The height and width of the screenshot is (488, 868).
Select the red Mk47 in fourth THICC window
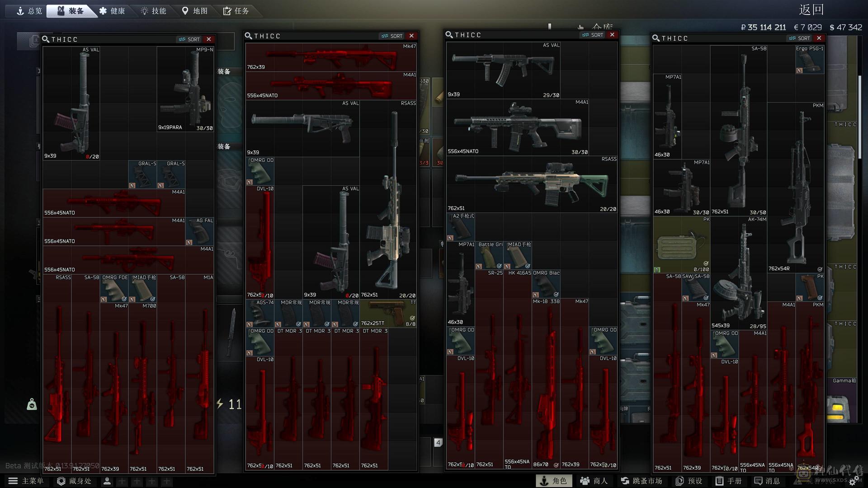[x=696, y=387]
